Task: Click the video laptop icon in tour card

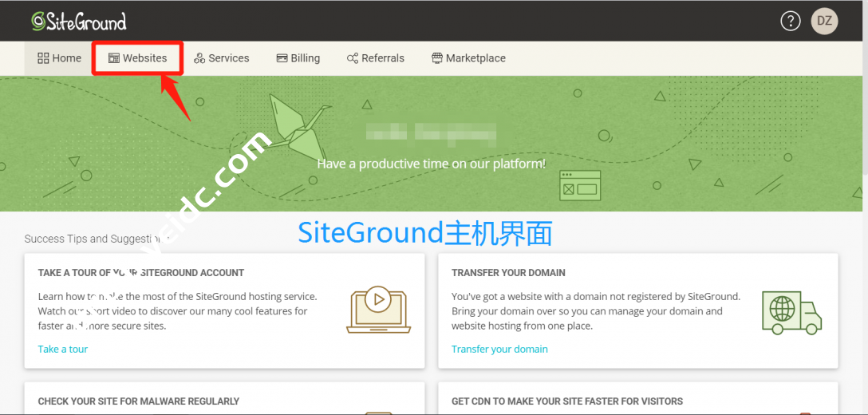Action: pos(379,310)
